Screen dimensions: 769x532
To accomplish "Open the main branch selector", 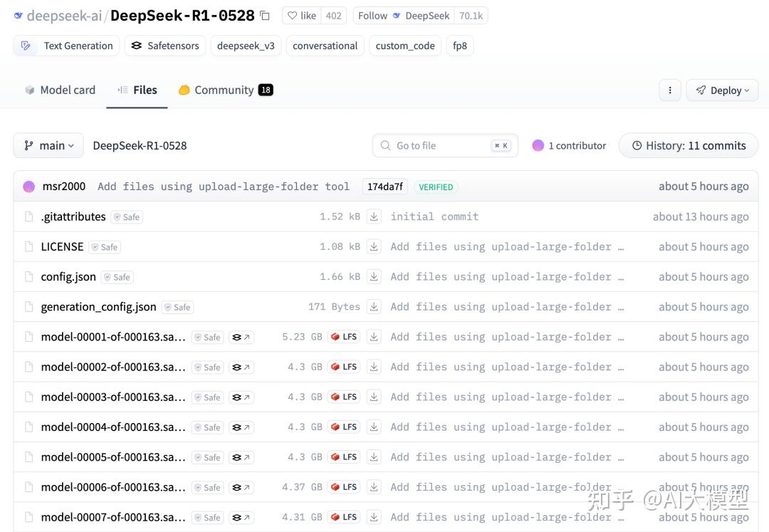I will (48, 145).
